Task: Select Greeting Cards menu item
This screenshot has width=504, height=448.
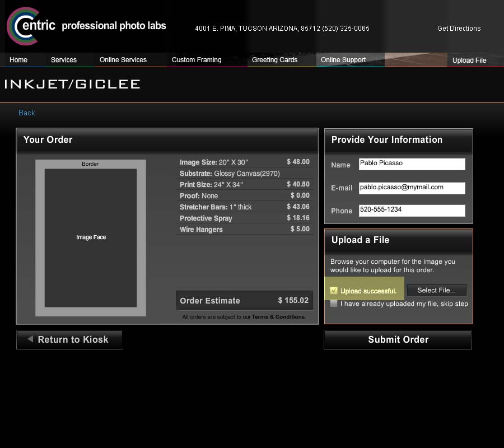Action: coord(274,60)
